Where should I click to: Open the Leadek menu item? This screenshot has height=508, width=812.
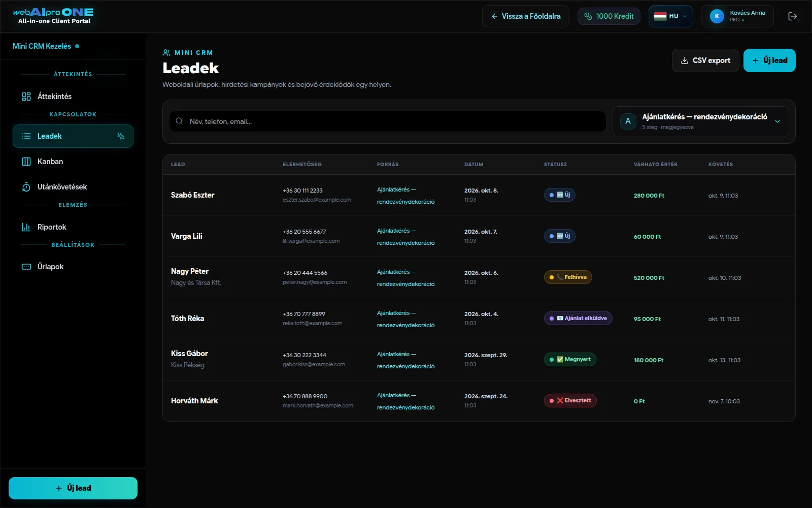click(73, 136)
